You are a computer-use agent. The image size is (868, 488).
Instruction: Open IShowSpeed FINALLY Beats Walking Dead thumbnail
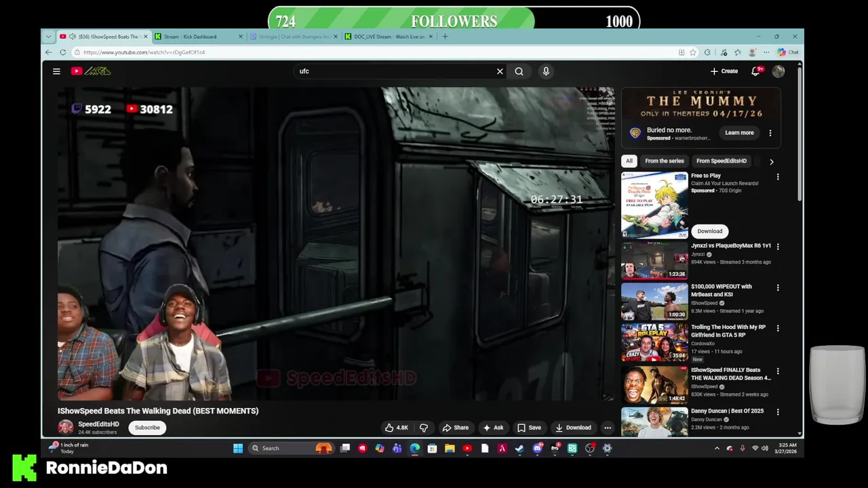tap(654, 385)
